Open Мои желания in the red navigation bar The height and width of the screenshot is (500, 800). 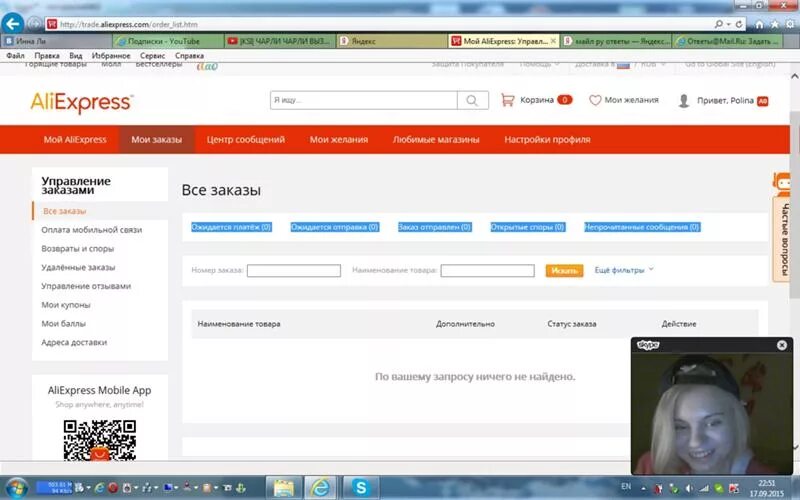(x=339, y=139)
